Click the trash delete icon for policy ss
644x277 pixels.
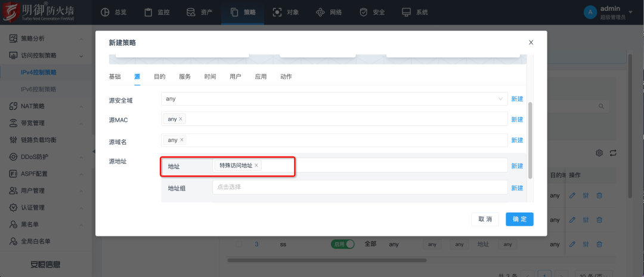[x=599, y=244]
